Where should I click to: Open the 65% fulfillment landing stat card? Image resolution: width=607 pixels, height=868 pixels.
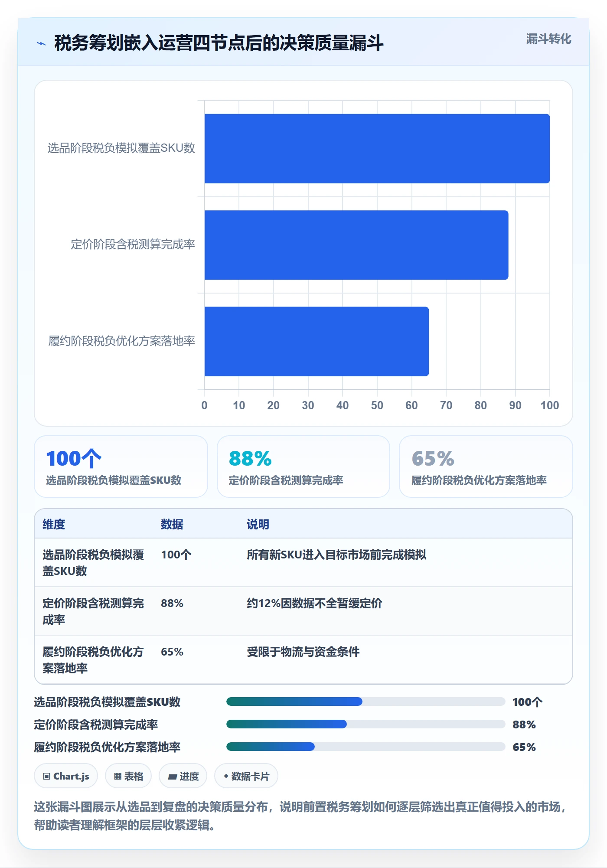pos(486,467)
